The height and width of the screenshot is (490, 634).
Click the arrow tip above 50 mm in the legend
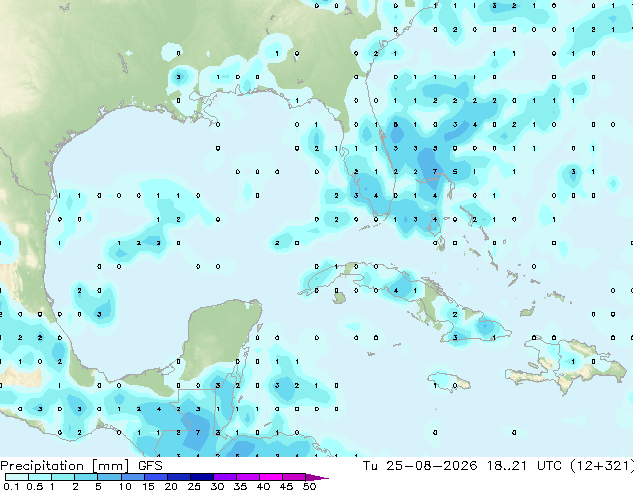pyautogui.click(x=317, y=477)
